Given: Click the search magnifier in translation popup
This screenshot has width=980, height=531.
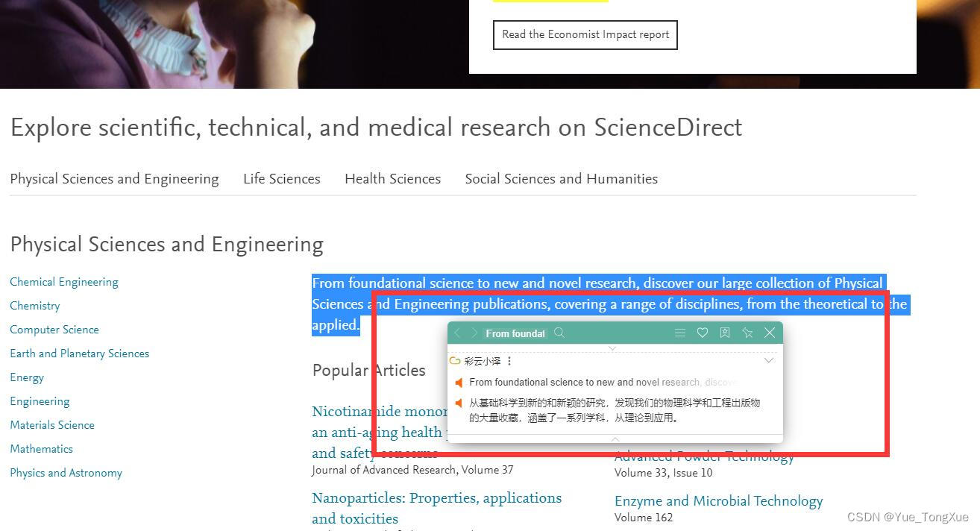Looking at the screenshot, I should click(x=559, y=333).
